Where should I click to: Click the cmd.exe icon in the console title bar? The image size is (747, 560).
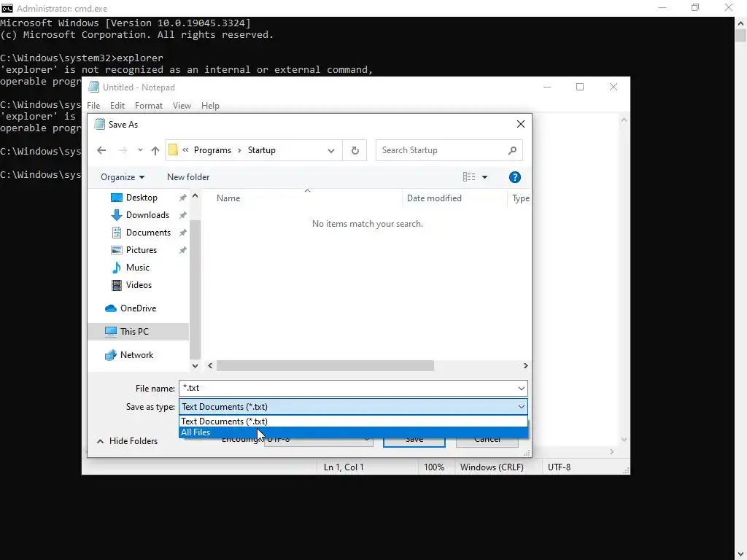pyautogui.click(x=7, y=9)
